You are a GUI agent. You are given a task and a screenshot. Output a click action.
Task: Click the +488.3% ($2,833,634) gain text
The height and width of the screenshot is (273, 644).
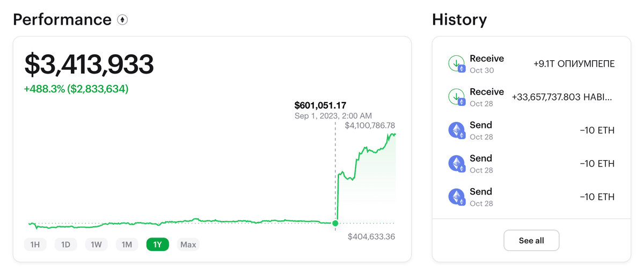point(76,89)
